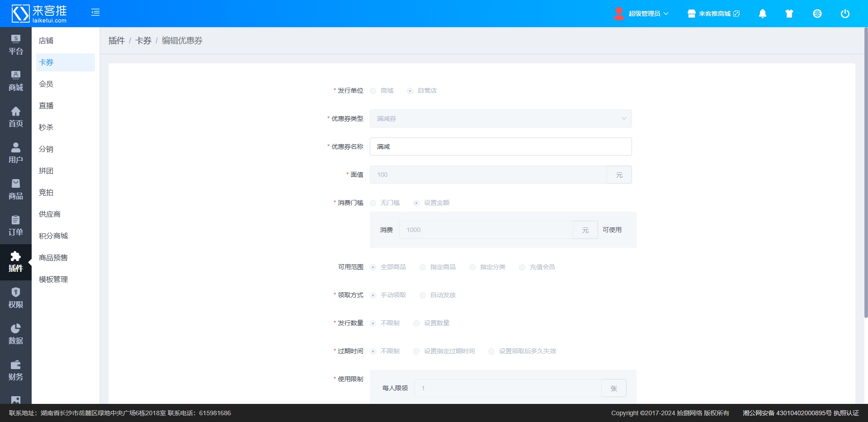Open the notification bell icon
868x422 pixels.
pos(762,14)
